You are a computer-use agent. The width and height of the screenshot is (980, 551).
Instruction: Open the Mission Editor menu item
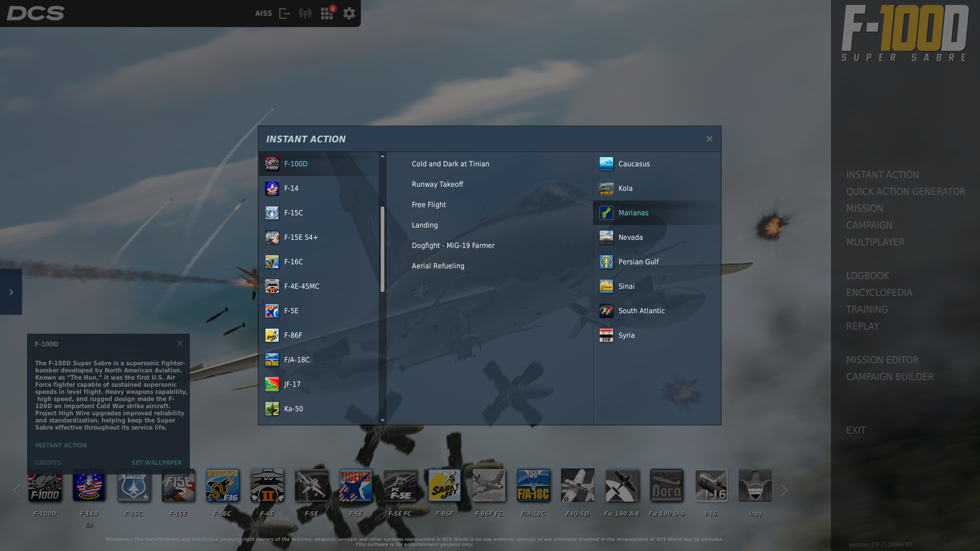click(x=882, y=360)
